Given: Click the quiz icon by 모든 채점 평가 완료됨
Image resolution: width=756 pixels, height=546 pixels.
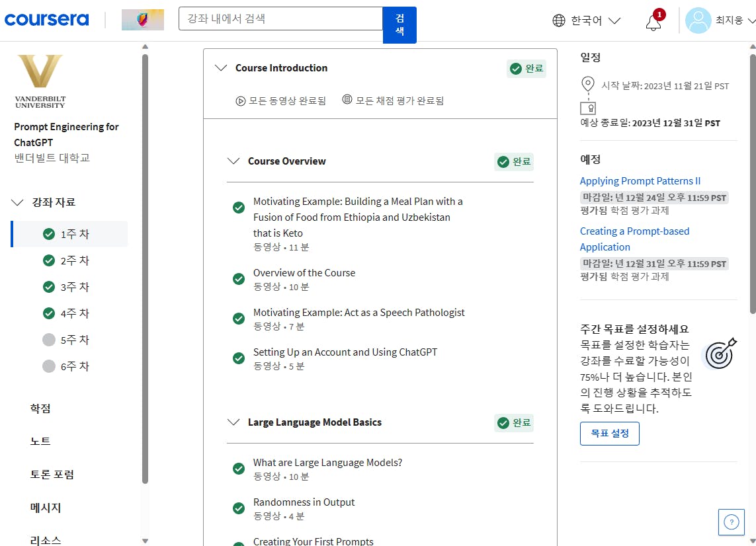Looking at the screenshot, I should (x=347, y=100).
